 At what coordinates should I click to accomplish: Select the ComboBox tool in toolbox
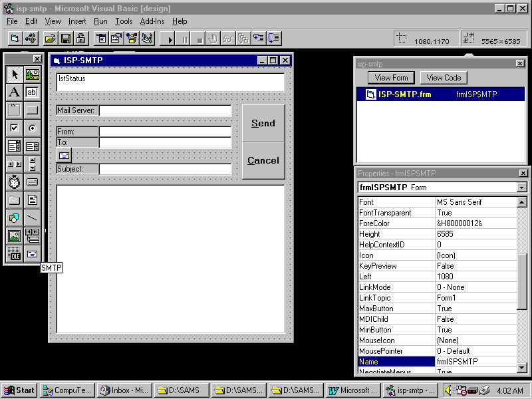pyautogui.click(x=14, y=146)
